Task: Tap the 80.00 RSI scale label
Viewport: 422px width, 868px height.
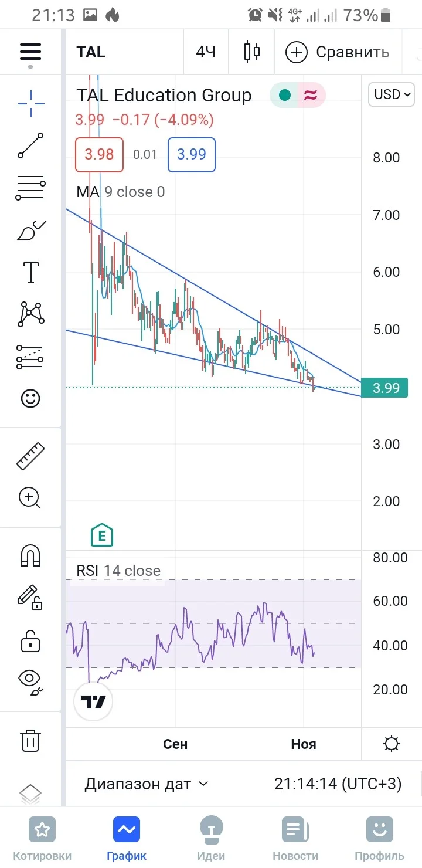Action: (390, 557)
